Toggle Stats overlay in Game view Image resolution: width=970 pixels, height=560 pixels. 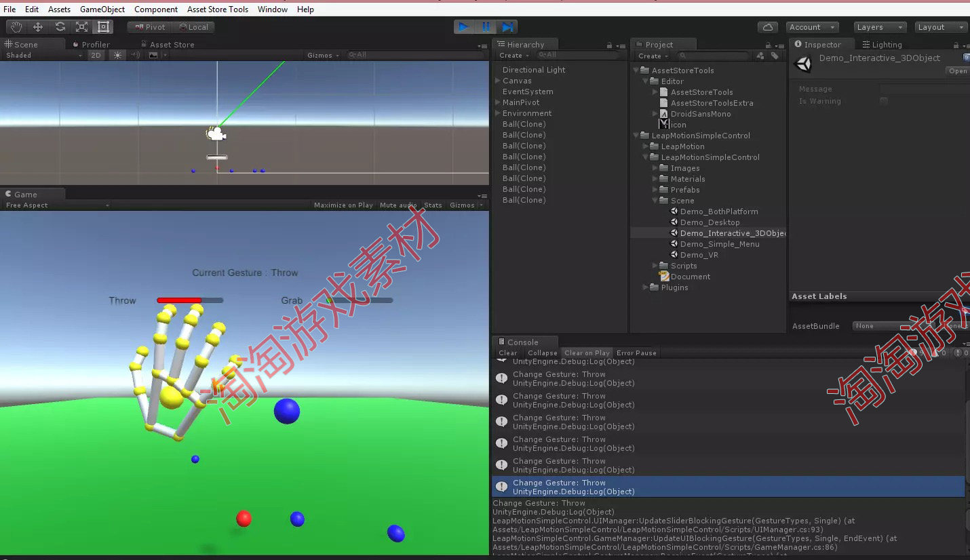click(433, 205)
